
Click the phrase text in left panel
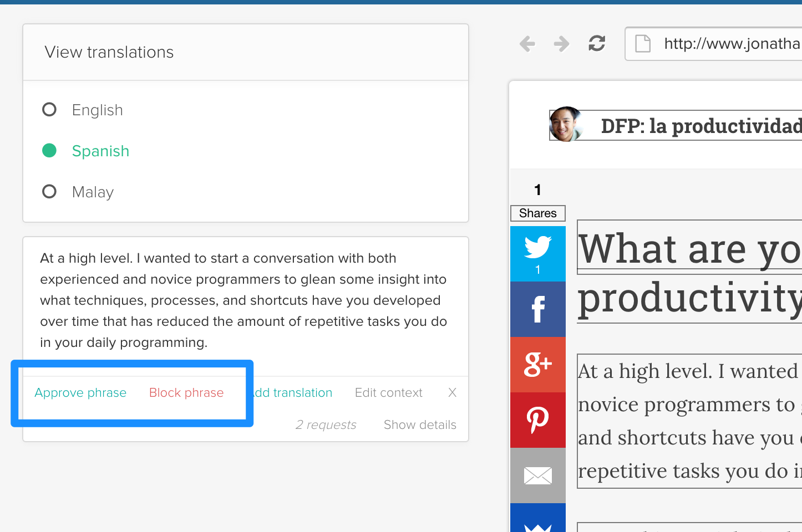click(243, 300)
